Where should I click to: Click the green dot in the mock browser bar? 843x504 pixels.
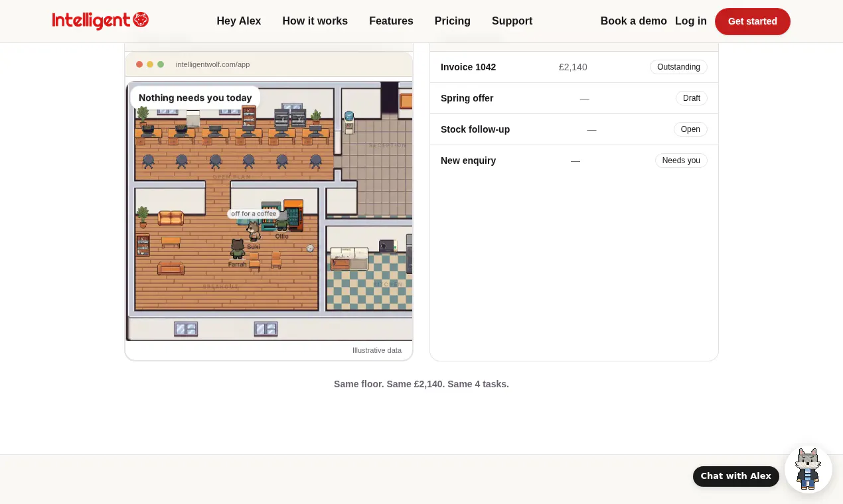pos(161,64)
